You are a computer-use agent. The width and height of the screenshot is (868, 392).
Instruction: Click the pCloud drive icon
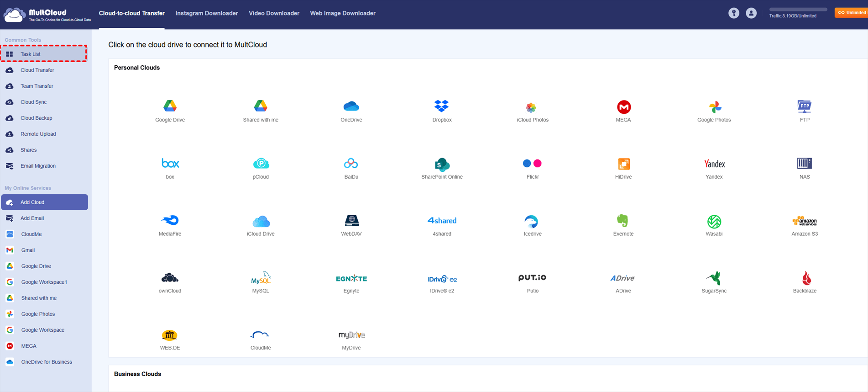[261, 164]
